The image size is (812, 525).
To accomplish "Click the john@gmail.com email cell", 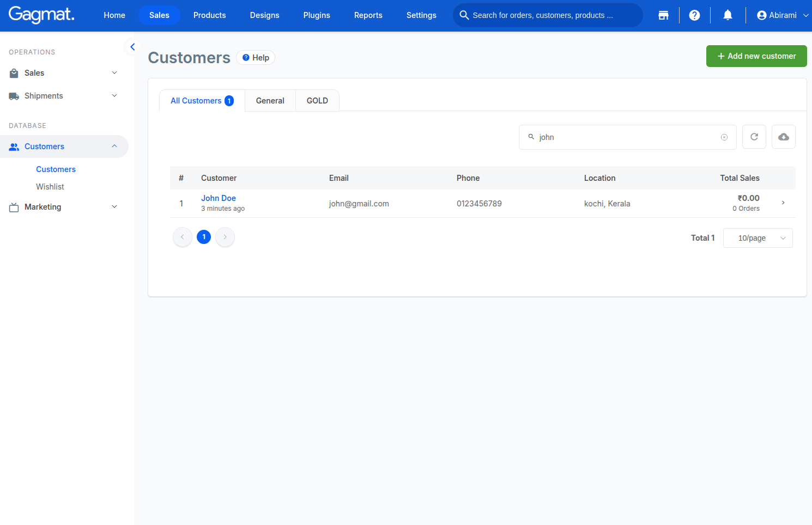I will [359, 204].
